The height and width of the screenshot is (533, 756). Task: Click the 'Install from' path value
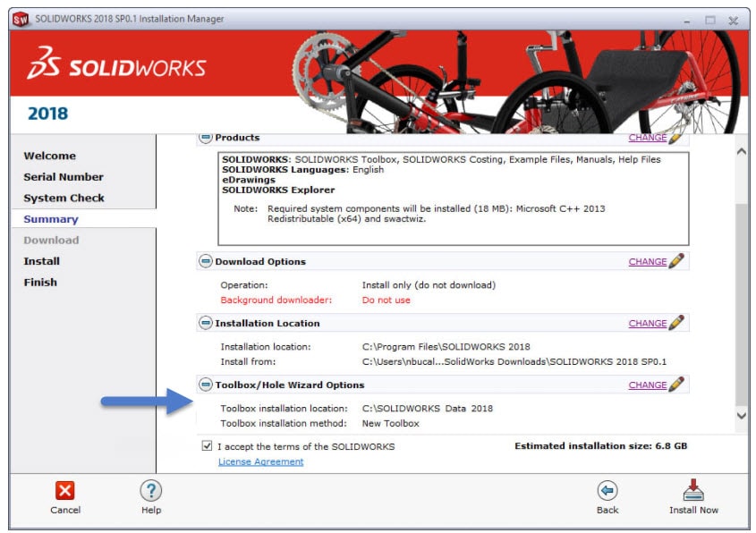(x=514, y=361)
